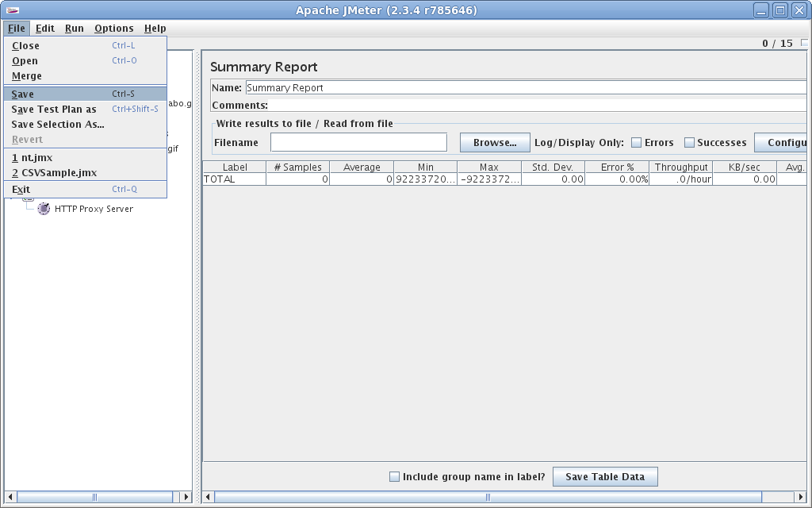Choose Close from the File menu
The width and height of the screenshot is (812, 508).
86,45
